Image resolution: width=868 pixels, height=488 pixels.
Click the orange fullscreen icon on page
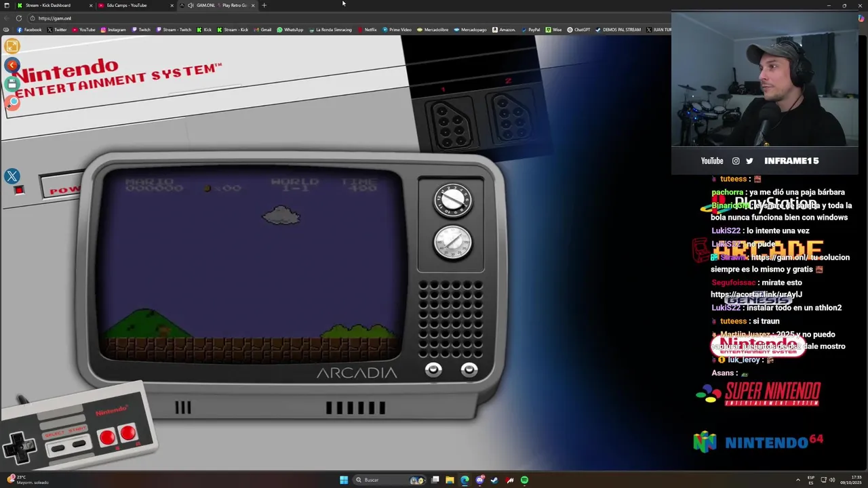(12, 46)
